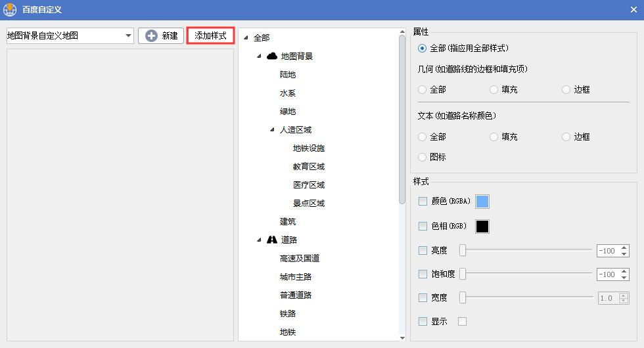
Task: Select 全部 radio under 文本
Action: (422, 137)
